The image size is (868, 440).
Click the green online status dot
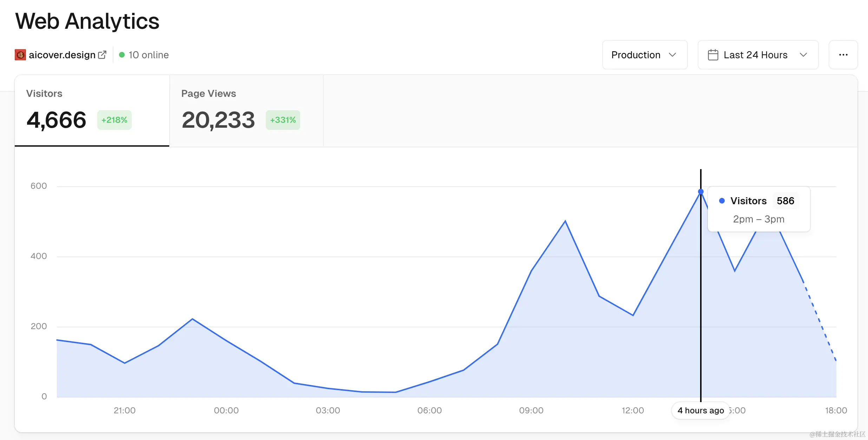pyautogui.click(x=122, y=55)
